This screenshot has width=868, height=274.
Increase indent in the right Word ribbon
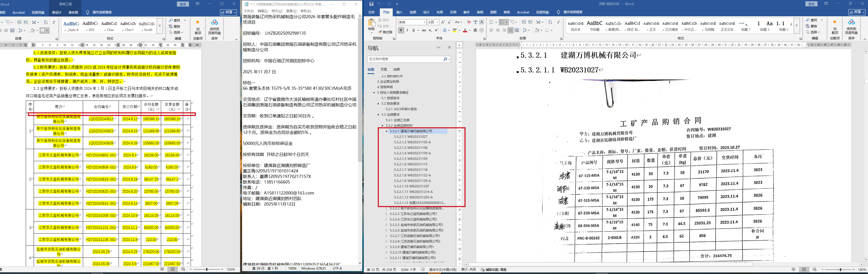click(530, 22)
